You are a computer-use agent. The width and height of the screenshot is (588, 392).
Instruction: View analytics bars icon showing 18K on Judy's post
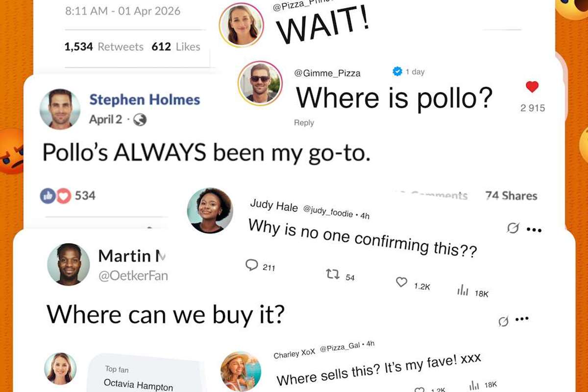click(463, 291)
